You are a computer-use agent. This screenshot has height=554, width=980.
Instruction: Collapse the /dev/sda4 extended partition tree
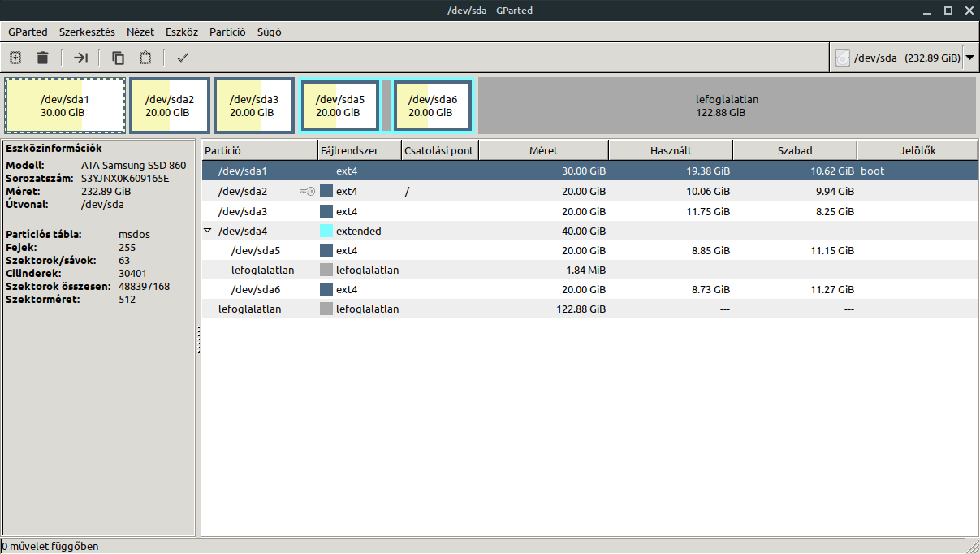[x=208, y=231]
